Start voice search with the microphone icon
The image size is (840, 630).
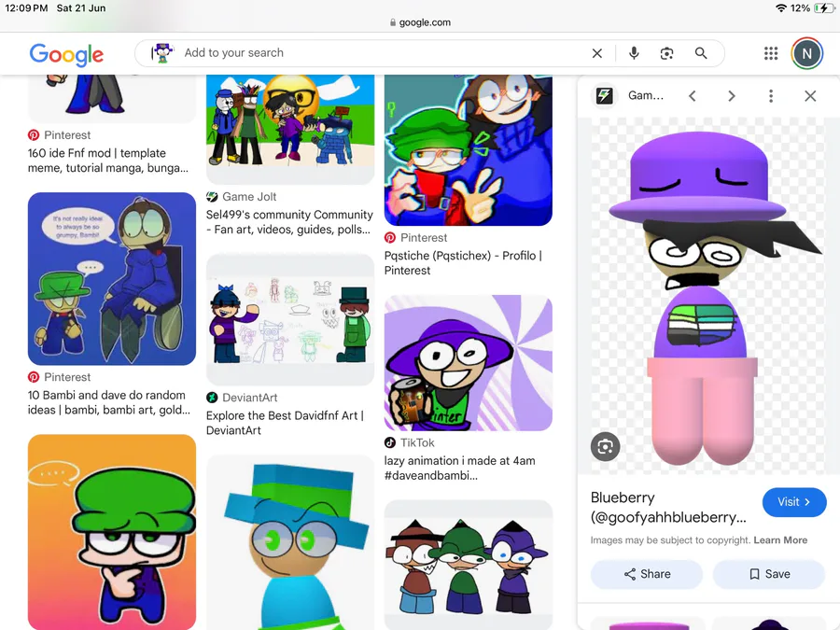[634, 53]
